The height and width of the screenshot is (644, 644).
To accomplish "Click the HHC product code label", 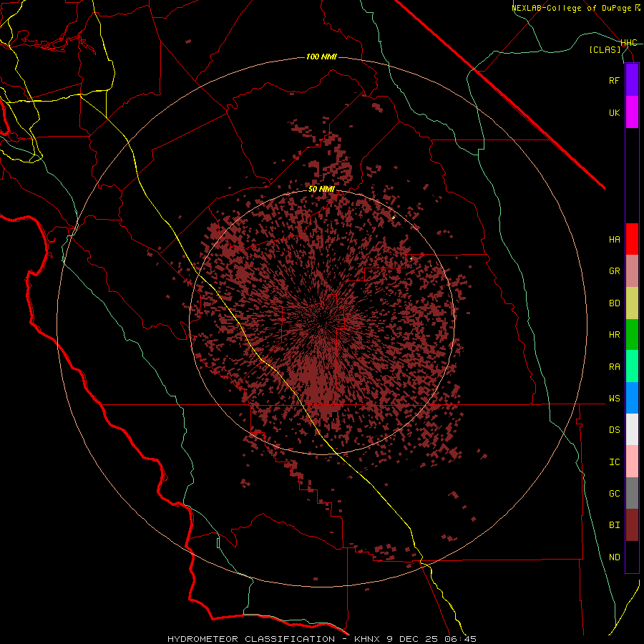I will (x=628, y=43).
